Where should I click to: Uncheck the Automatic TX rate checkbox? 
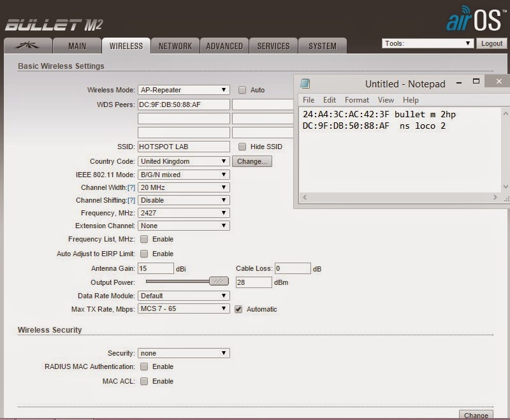point(238,309)
